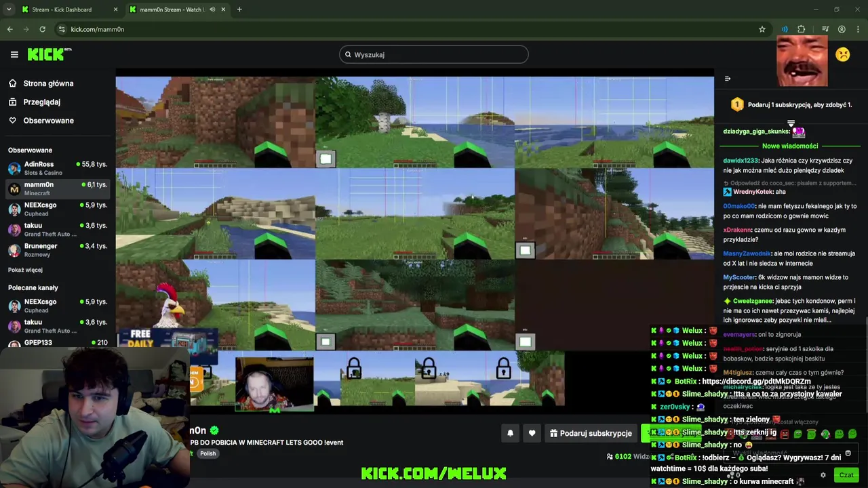Mute audio icon on mamm0n tab
The height and width of the screenshot is (488, 868).
point(212,9)
